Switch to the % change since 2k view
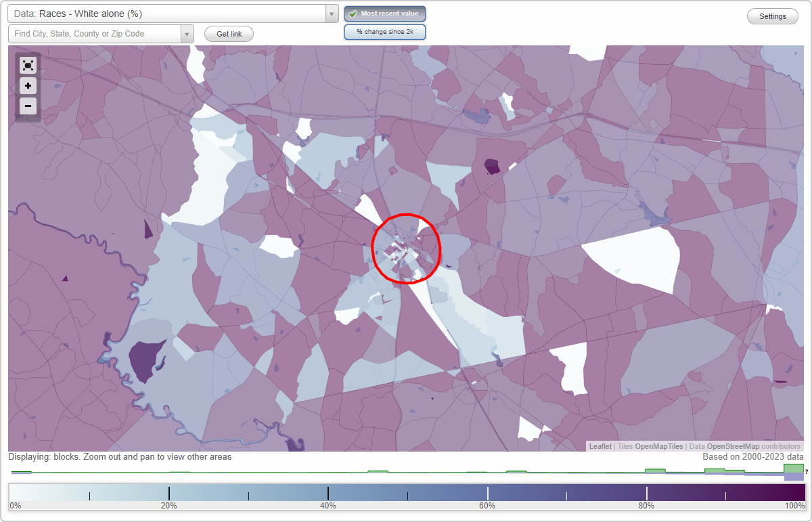812x522 pixels. pyautogui.click(x=384, y=31)
